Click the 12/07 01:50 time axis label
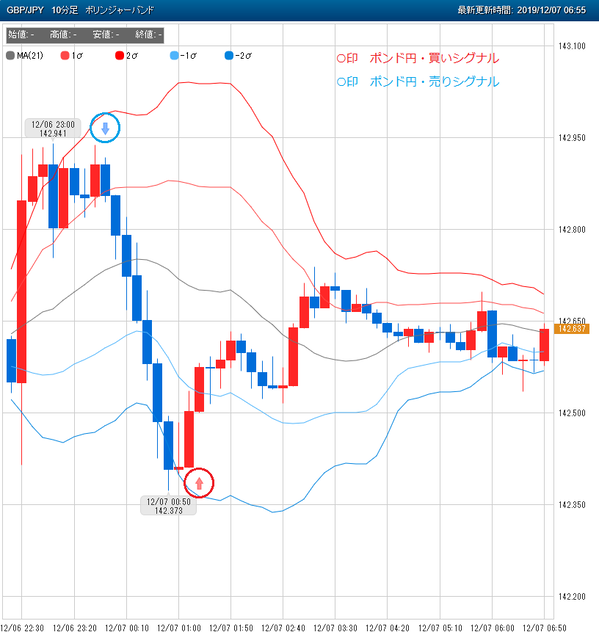 231,628
